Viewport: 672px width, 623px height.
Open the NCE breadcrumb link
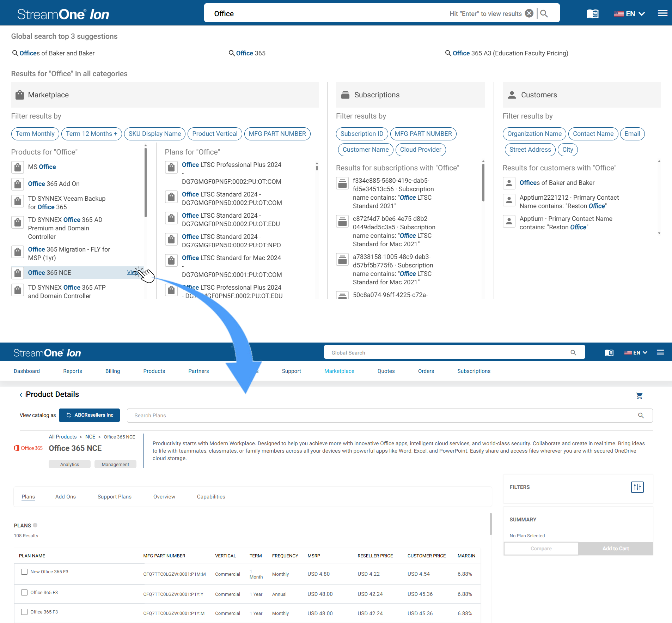[x=90, y=437]
